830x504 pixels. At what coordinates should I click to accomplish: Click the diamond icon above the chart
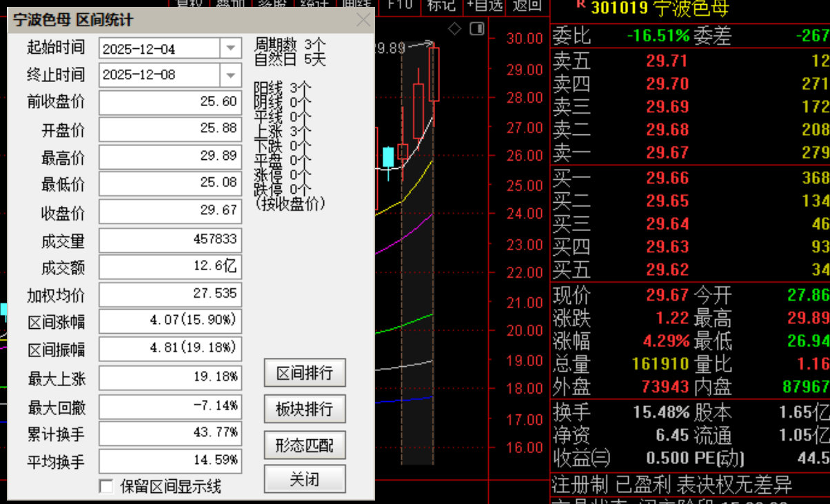(454, 29)
